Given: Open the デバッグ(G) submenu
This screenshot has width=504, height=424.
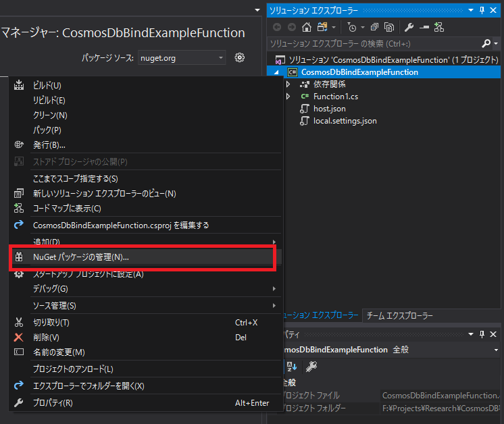Looking at the screenshot, I should coord(146,289).
